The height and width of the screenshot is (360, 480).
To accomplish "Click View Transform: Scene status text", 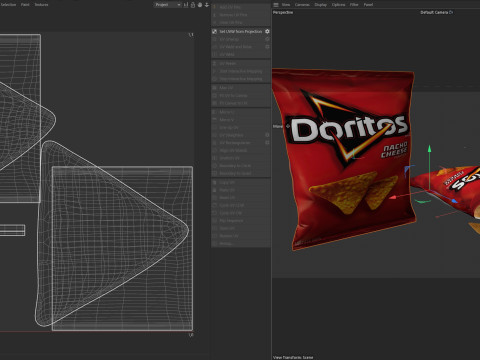I will (x=293, y=357).
